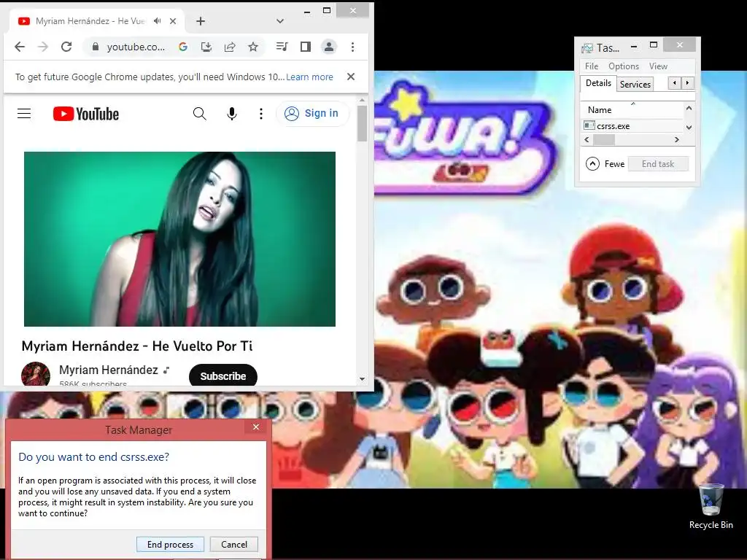The image size is (747, 560).
Task: Go back using Chrome's back arrow
Action: (20, 47)
